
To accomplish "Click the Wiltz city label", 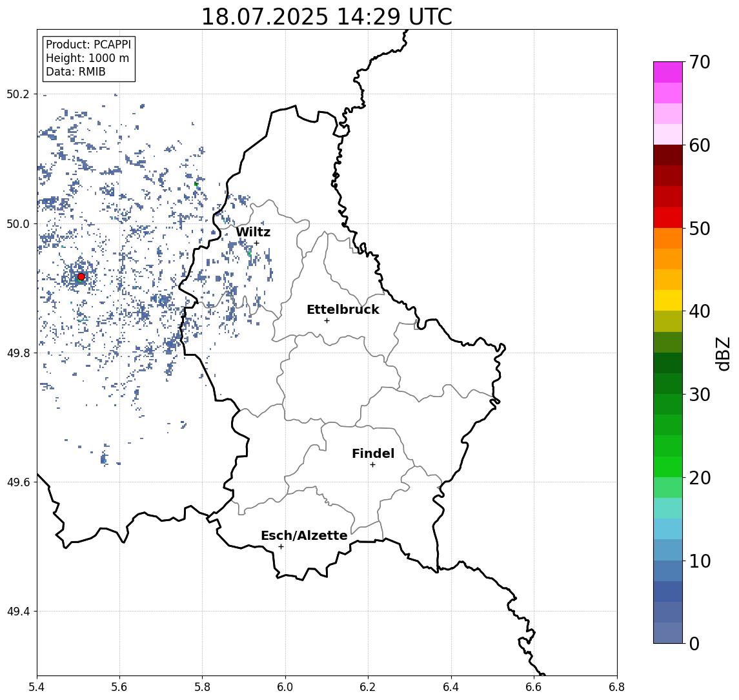I will point(253,232).
